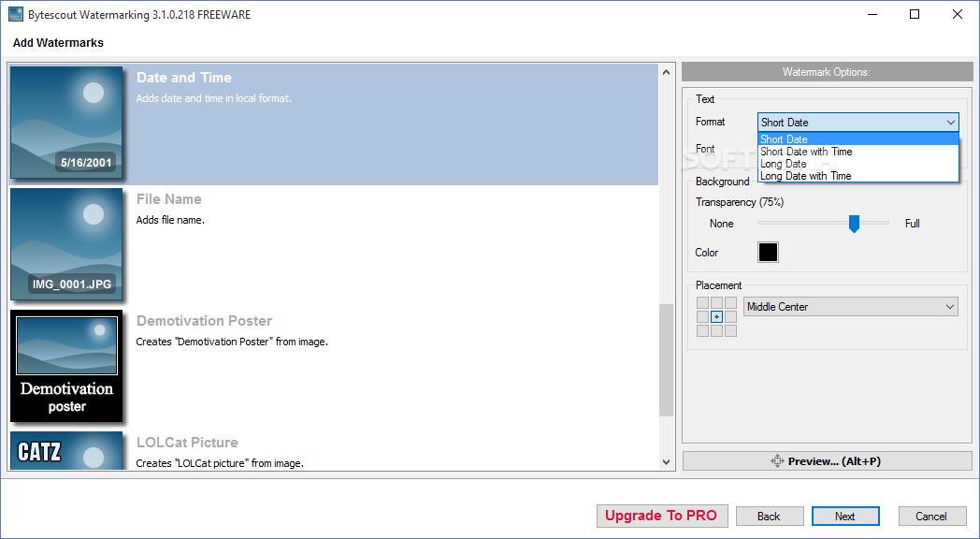Select the Date and Time watermark thumbnail
980x539 pixels.
coord(66,123)
